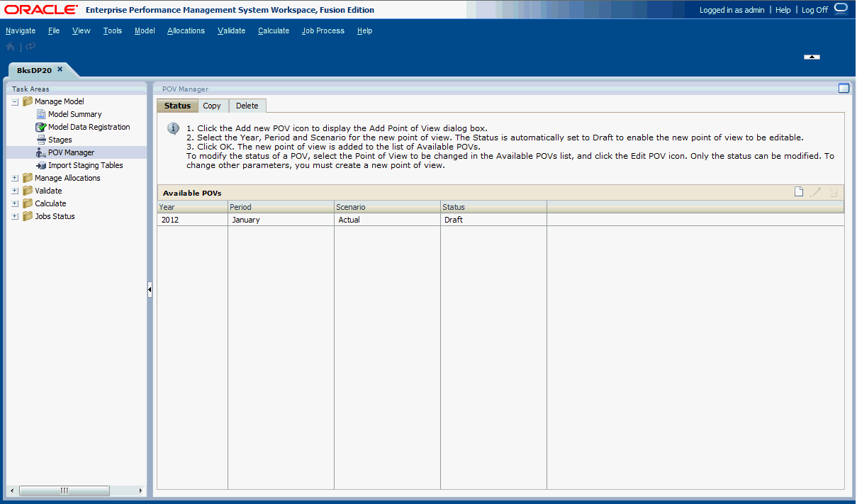
Task: Sort by the Year column header
Action: (192, 207)
